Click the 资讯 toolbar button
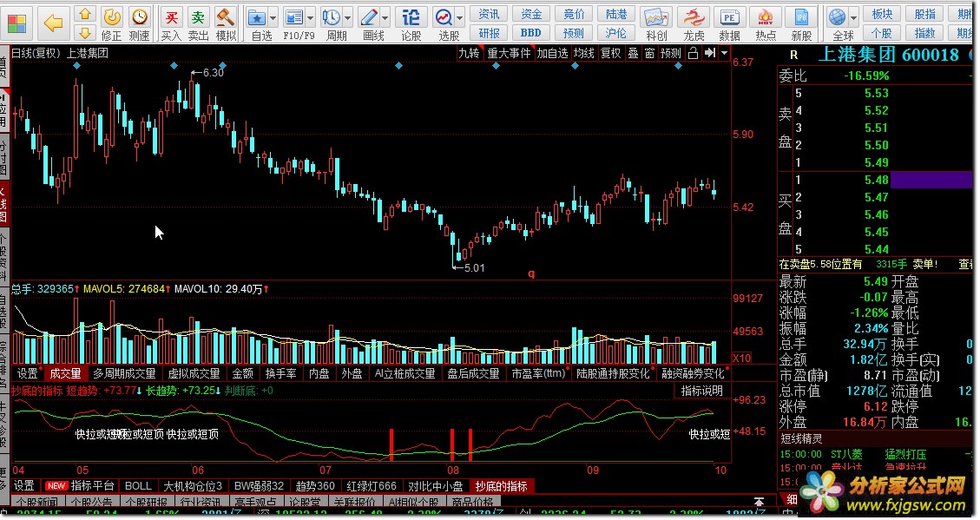 coord(489,14)
